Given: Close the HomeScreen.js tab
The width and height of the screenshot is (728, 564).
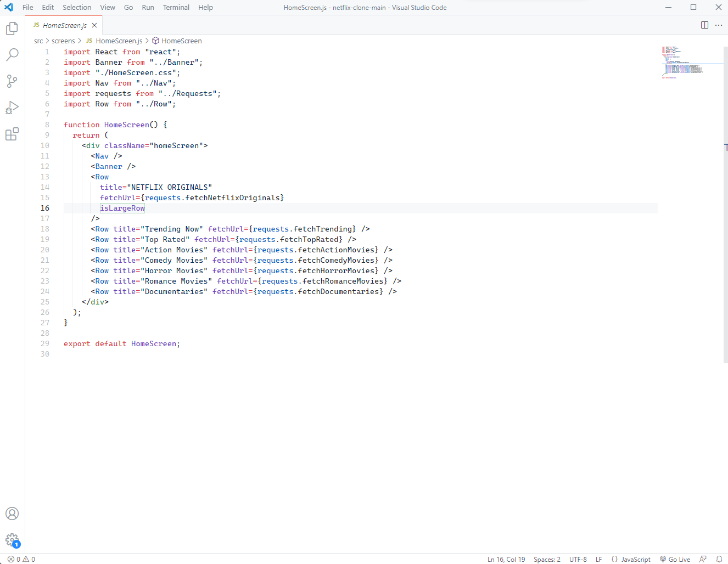Looking at the screenshot, I should [x=94, y=25].
